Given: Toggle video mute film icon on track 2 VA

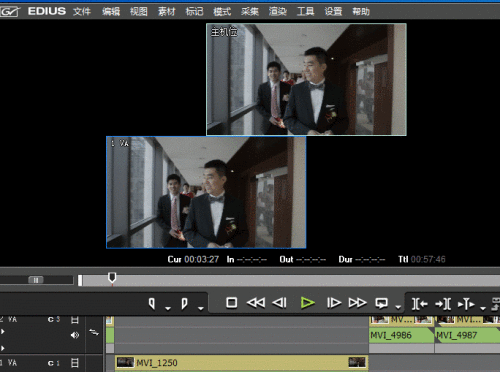Looking at the screenshot, I should [x=75, y=320].
